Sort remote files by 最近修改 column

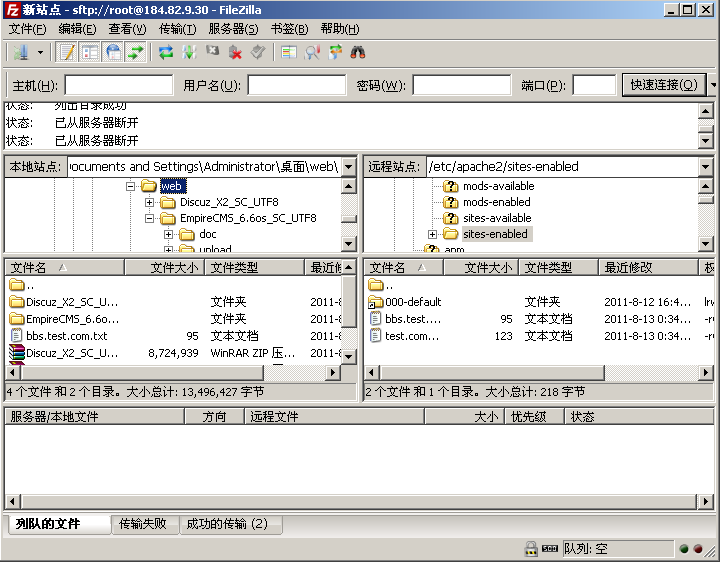coord(648,267)
